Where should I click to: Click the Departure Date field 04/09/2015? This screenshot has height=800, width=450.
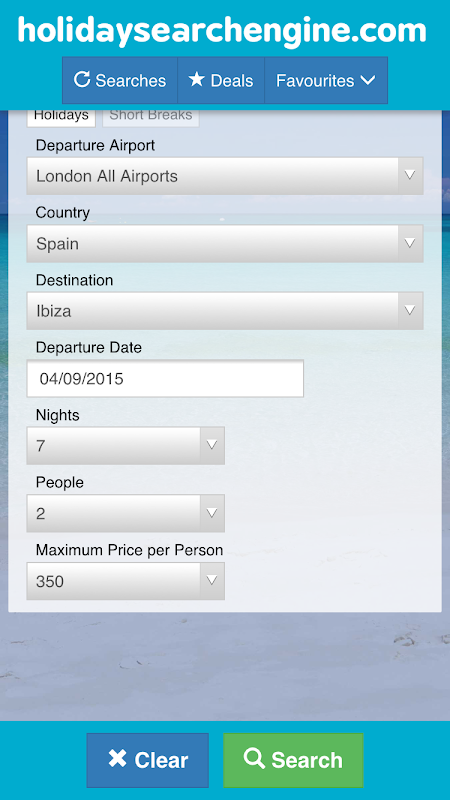(x=165, y=379)
